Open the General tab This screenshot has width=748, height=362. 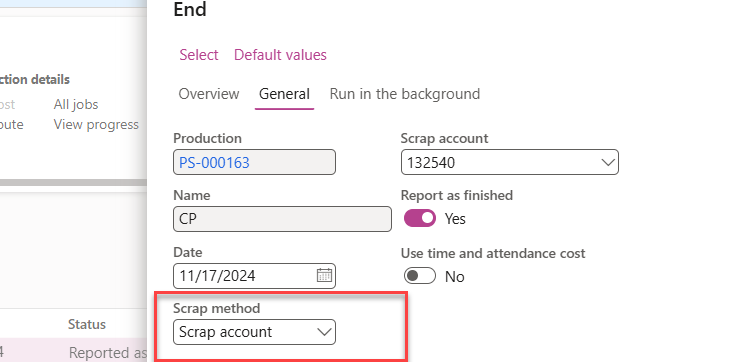coord(284,94)
